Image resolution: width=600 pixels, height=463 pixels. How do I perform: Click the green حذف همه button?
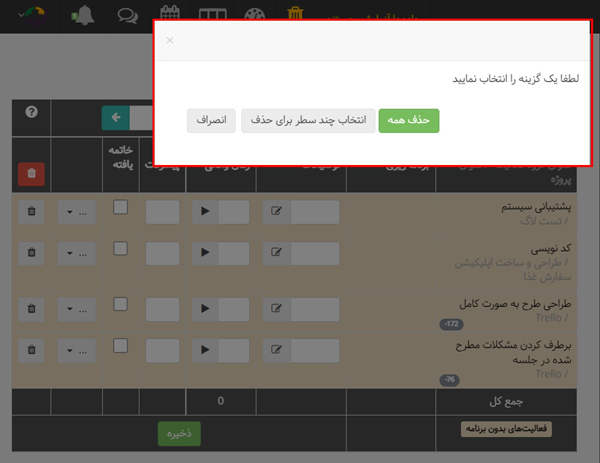point(409,121)
